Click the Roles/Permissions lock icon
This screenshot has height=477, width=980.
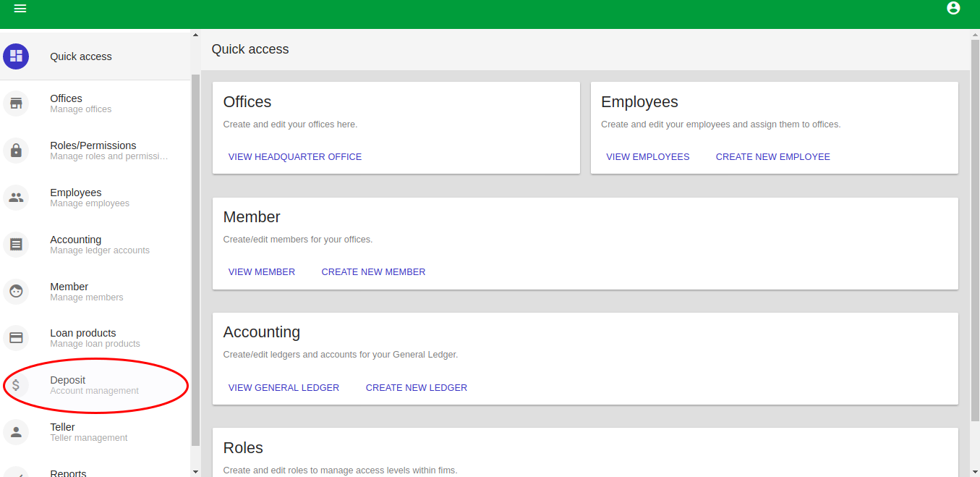(16, 151)
